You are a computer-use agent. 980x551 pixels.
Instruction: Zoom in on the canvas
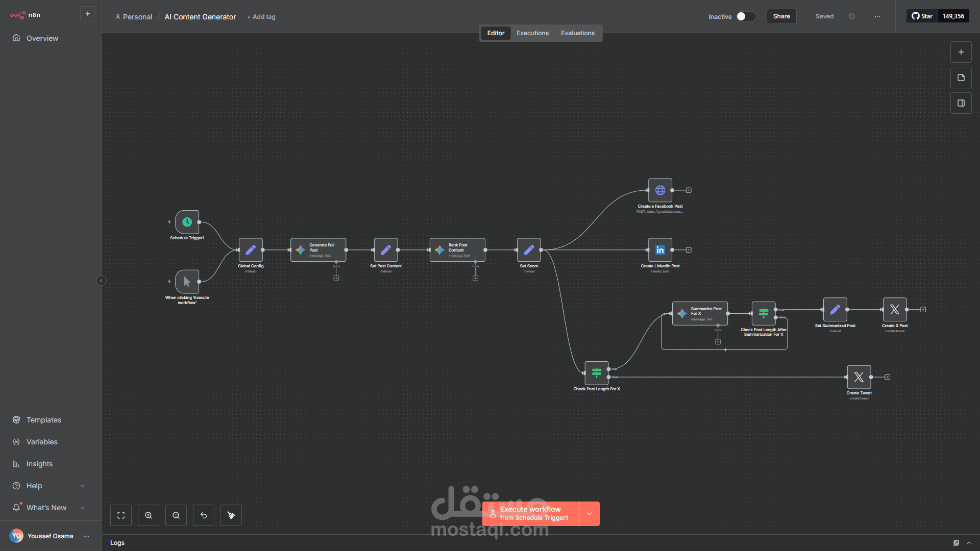point(149,515)
